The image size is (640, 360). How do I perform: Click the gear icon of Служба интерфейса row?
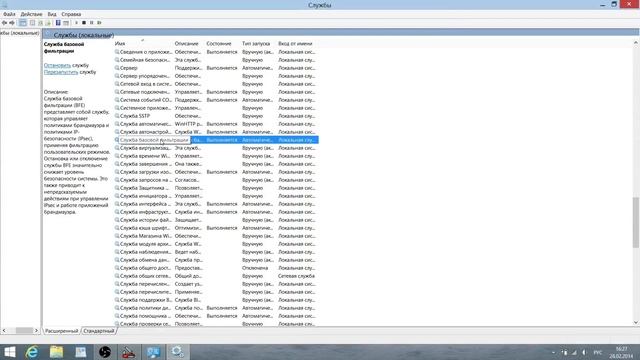117,204
